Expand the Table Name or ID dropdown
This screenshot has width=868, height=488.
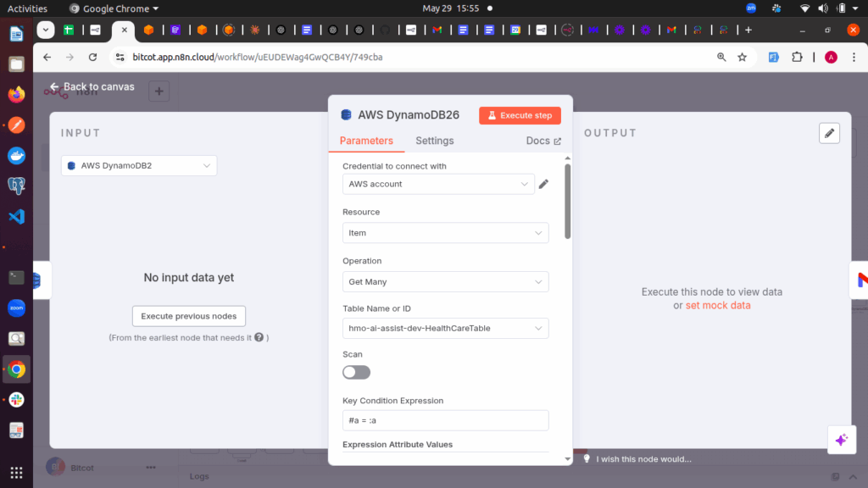click(x=445, y=328)
